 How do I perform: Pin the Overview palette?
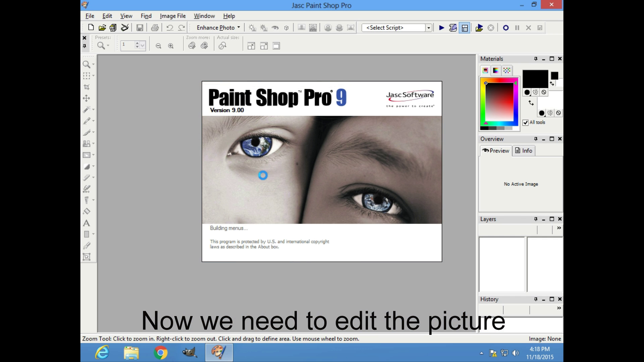(x=536, y=139)
